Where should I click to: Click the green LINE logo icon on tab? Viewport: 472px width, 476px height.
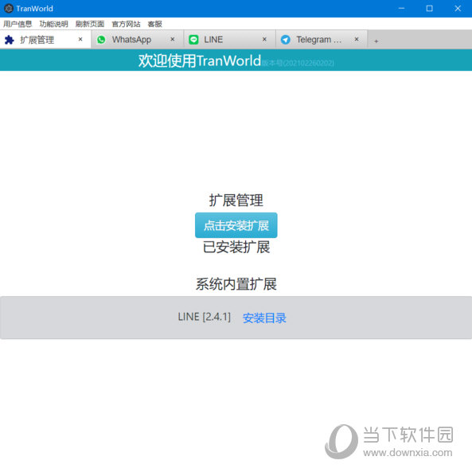click(193, 40)
